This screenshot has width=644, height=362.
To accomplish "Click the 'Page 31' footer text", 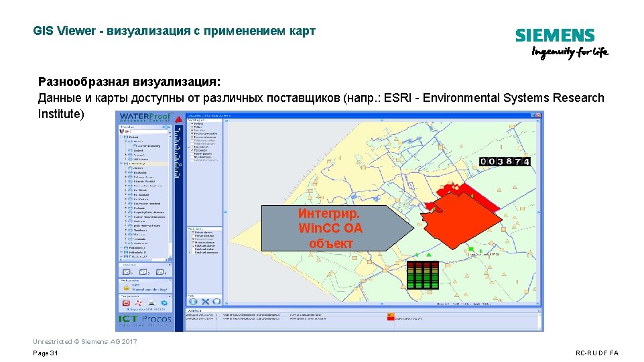I will coord(45,353).
